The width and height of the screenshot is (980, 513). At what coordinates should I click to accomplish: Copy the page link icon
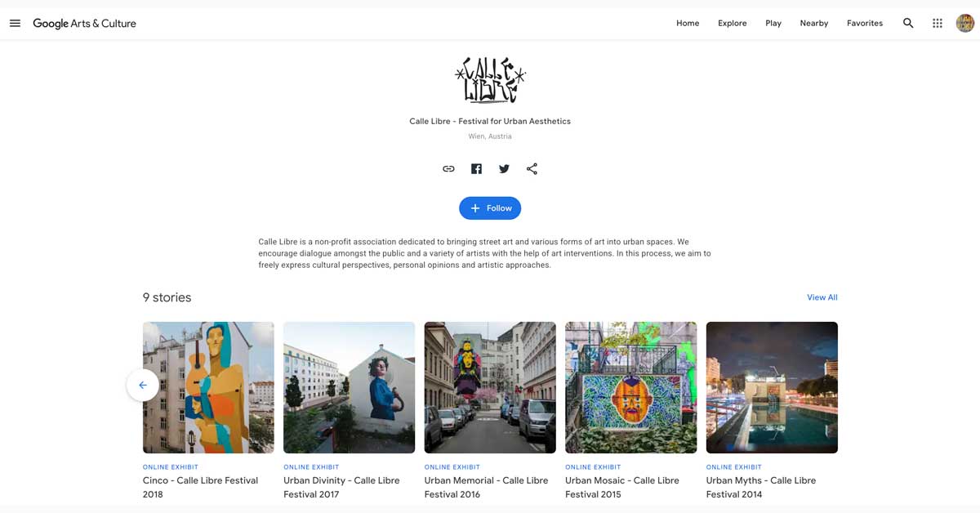[448, 169]
